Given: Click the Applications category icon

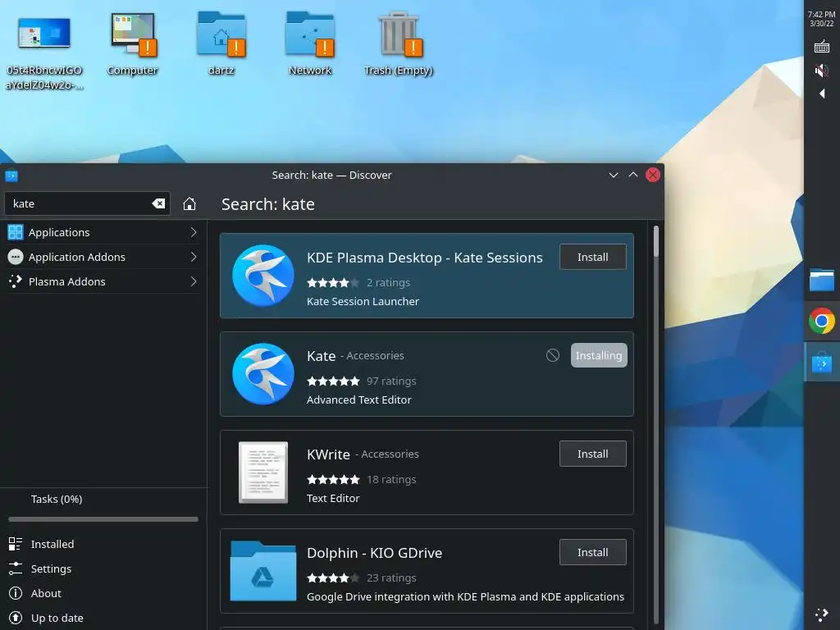Looking at the screenshot, I should [x=16, y=232].
